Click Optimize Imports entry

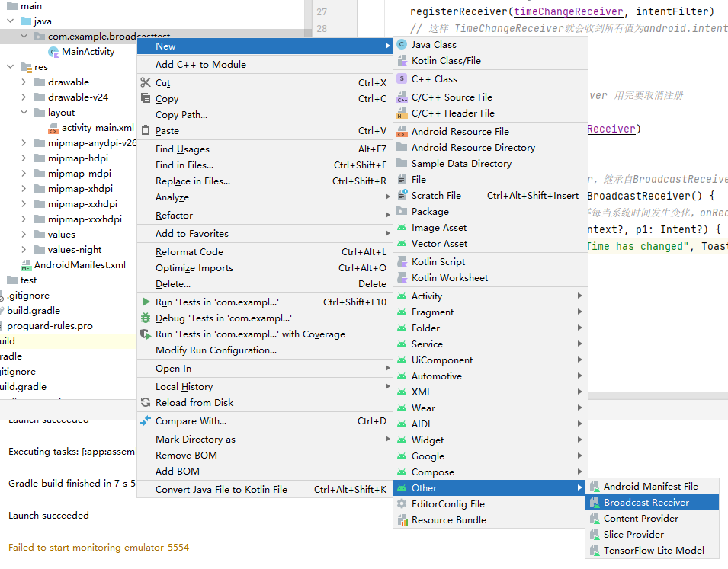pos(265,268)
